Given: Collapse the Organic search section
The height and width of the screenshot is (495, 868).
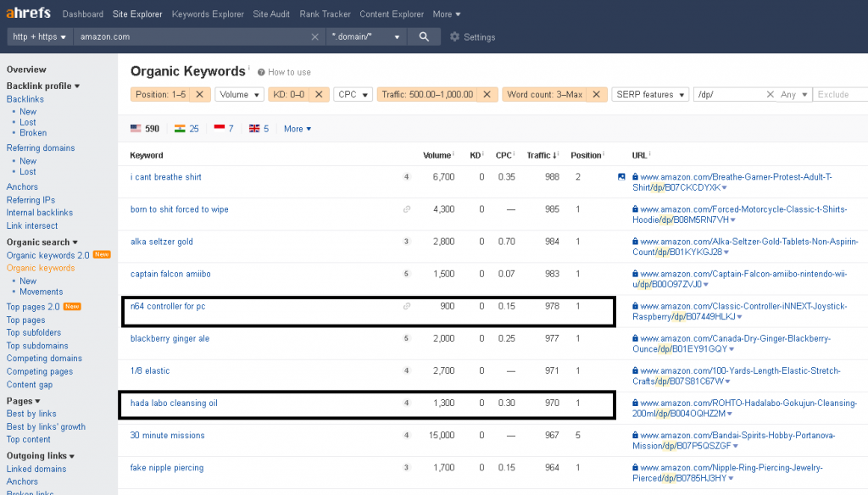Looking at the screenshot, I should (42, 242).
